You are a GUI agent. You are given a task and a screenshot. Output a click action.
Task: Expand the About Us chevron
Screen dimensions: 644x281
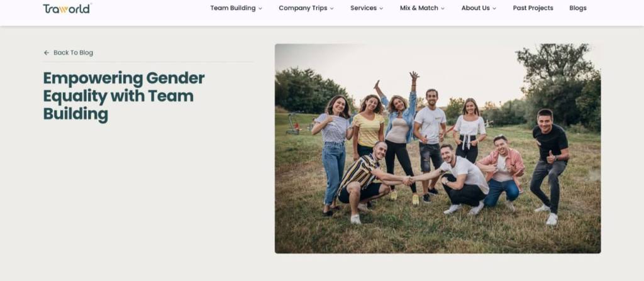tap(494, 8)
